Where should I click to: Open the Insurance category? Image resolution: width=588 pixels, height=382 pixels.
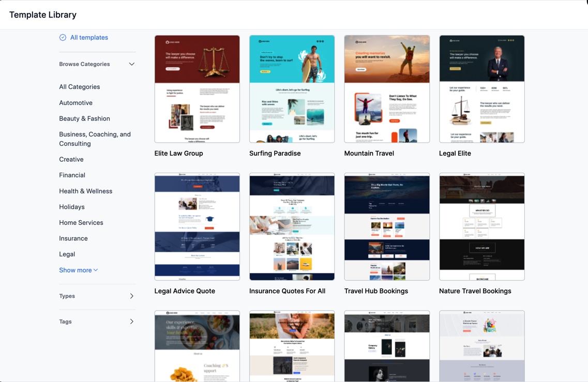coord(73,238)
